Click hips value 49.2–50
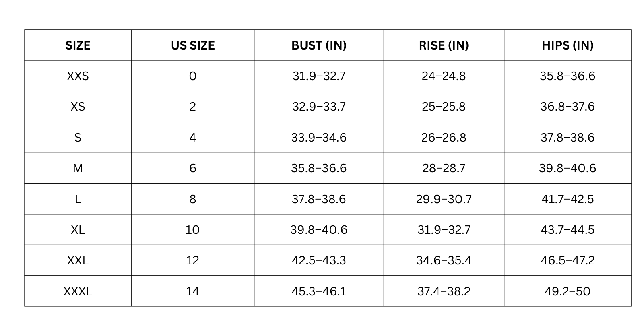 point(568,291)
